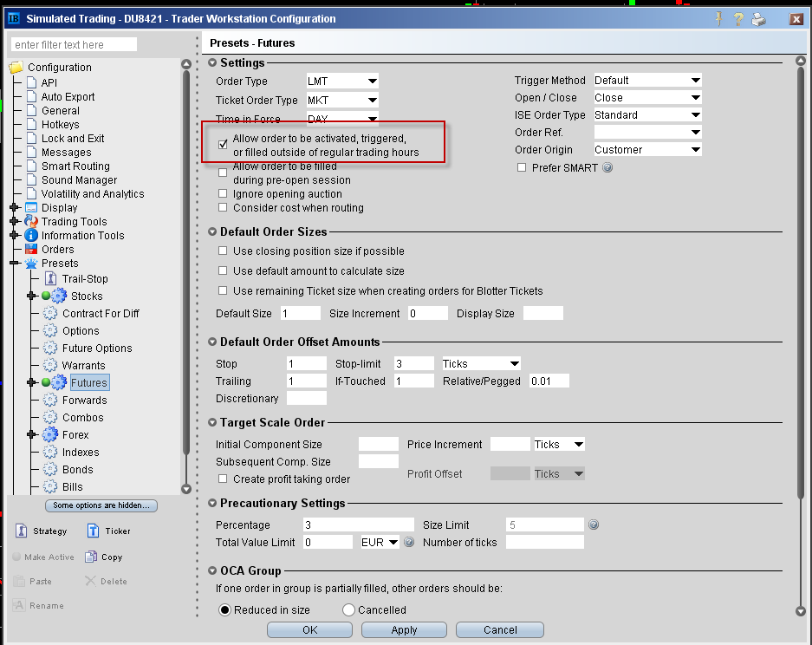Open the EUR currency dropdown
The height and width of the screenshot is (645, 812).
click(x=380, y=543)
